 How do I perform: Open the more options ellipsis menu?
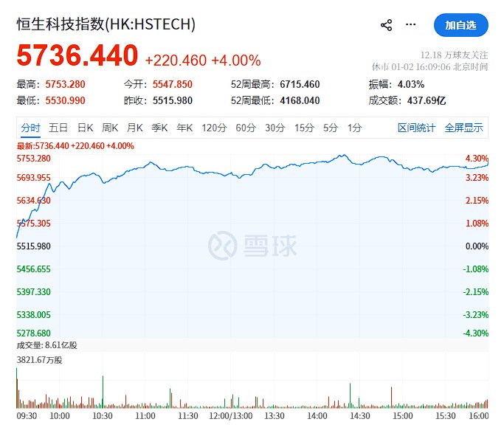click(411, 25)
